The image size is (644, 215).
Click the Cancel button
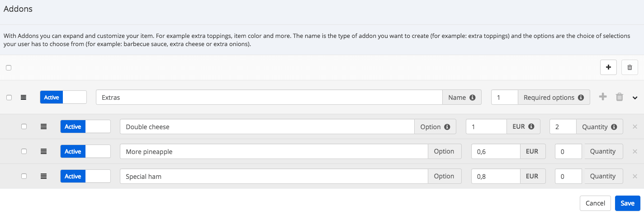[x=595, y=203]
